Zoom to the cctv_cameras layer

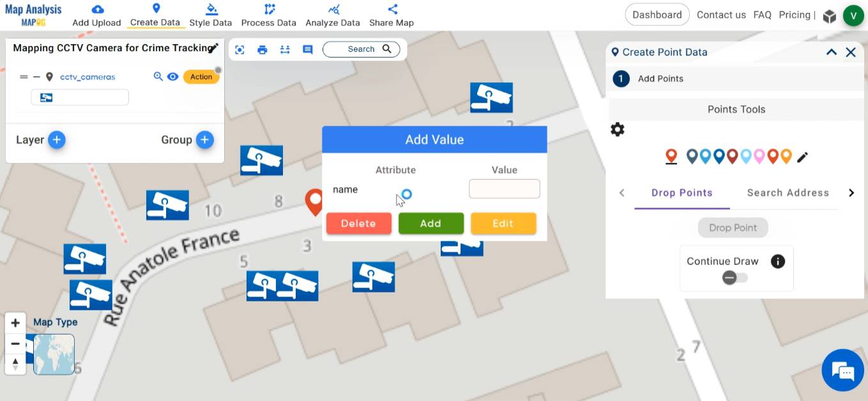tap(158, 77)
